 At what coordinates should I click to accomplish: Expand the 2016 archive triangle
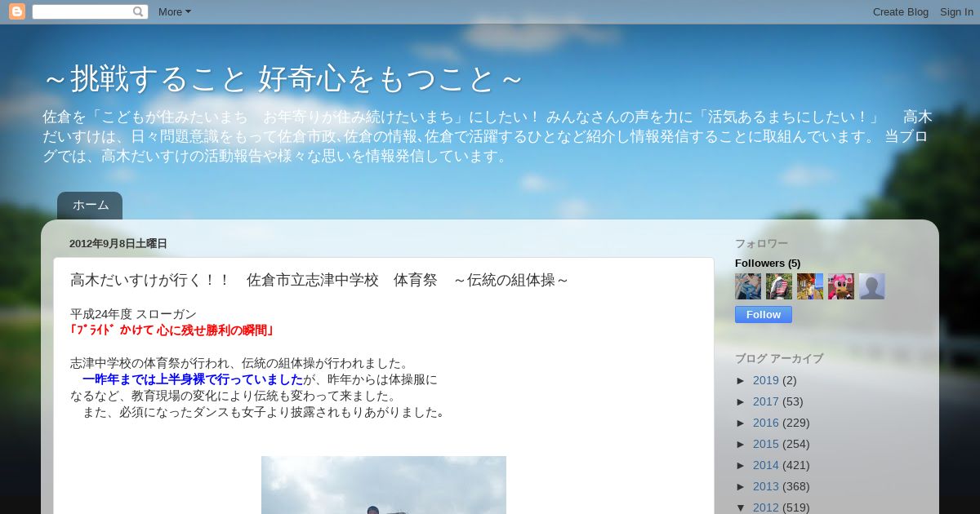click(742, 423)
